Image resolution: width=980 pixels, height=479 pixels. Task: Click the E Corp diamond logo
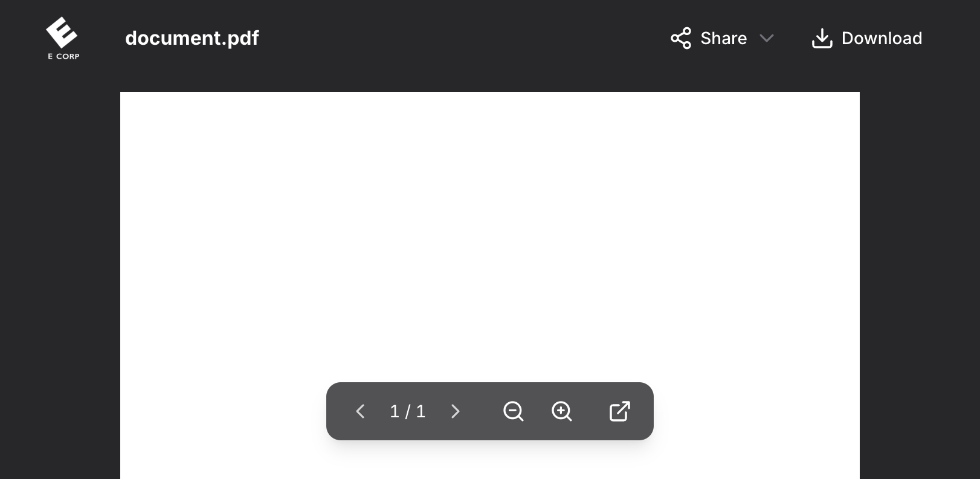click(x=62, y=33)
